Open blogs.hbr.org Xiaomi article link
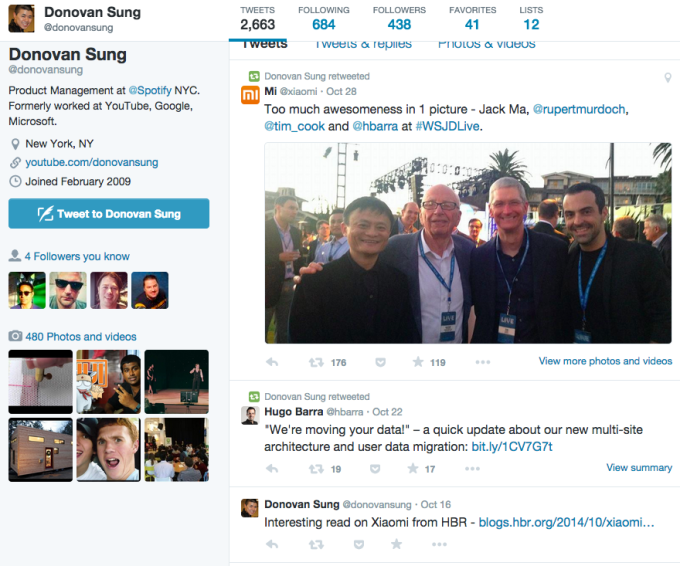This screenshot has height=566, width=680. click(x=566, y=522)
